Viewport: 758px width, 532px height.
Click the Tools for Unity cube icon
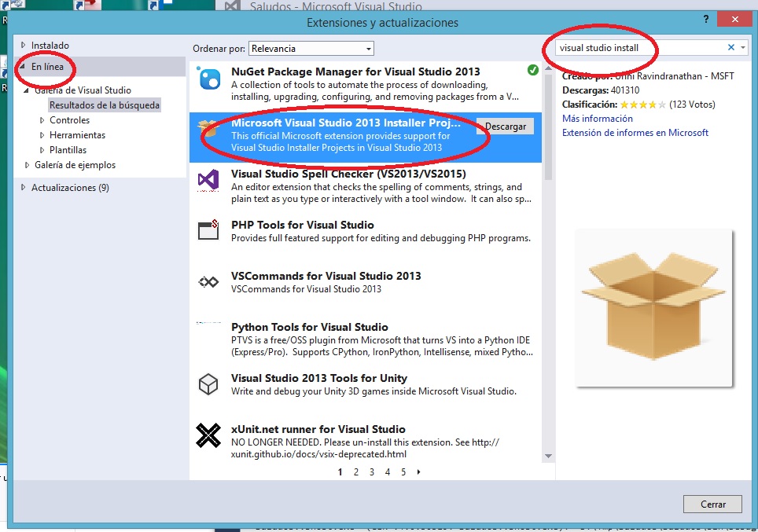pyautogui.click(x=208, y=384)
